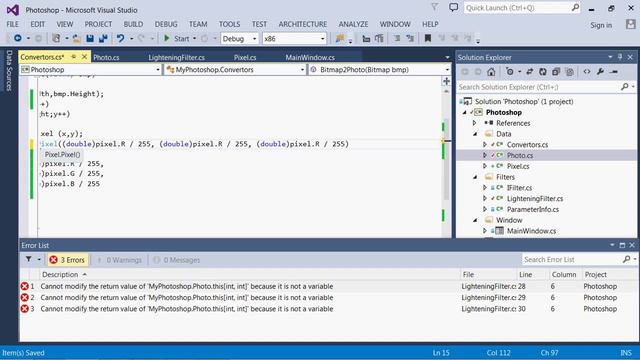
Task: Click the Visual Studio logo icon
Action: 13,10
